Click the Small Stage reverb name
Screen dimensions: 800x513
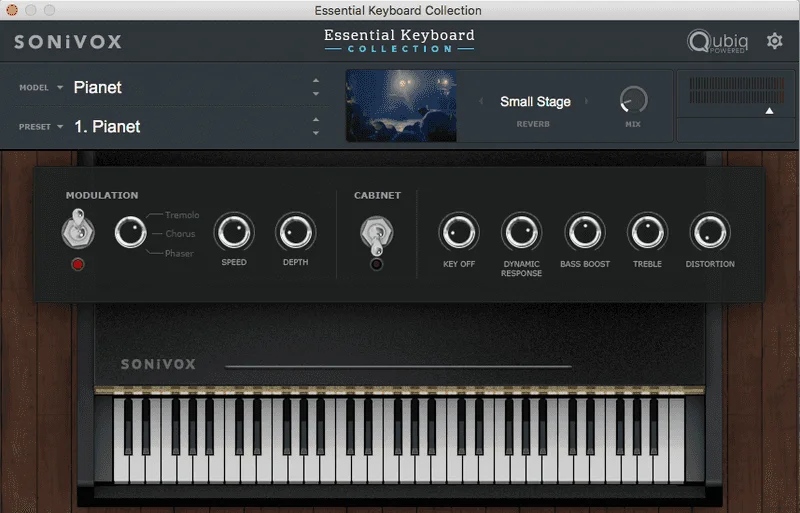535,102
